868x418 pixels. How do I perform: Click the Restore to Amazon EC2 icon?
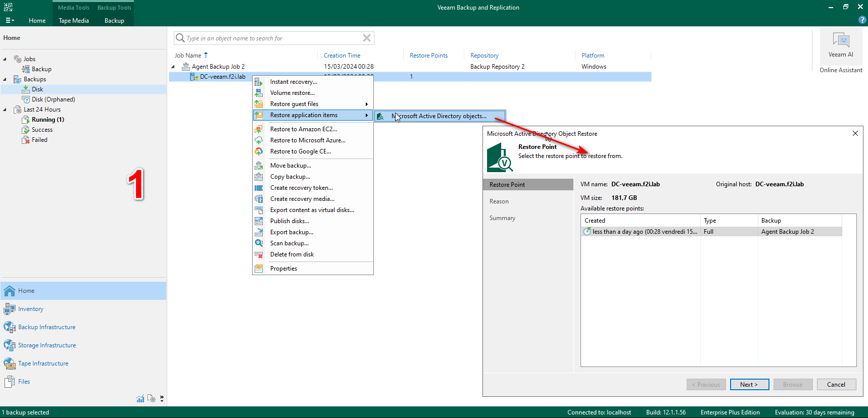point(259,129)
